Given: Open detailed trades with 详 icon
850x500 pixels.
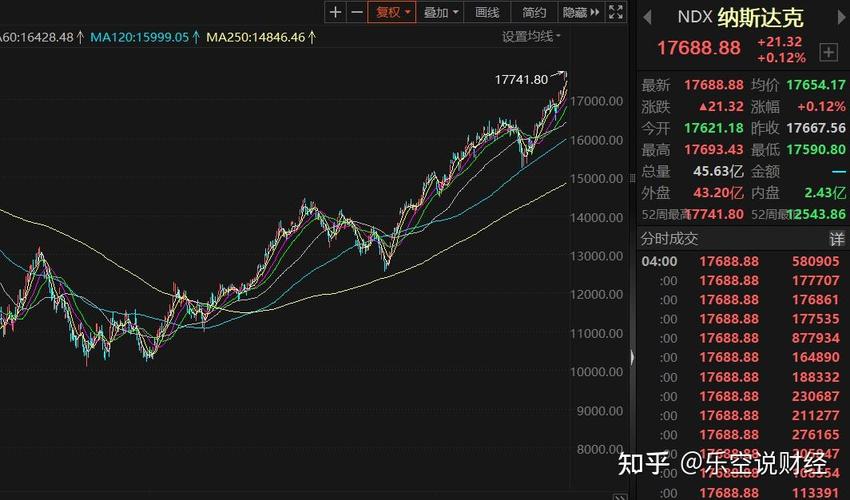Looking at the screenshot, I should pyautogui.click(x=837, y=239).
